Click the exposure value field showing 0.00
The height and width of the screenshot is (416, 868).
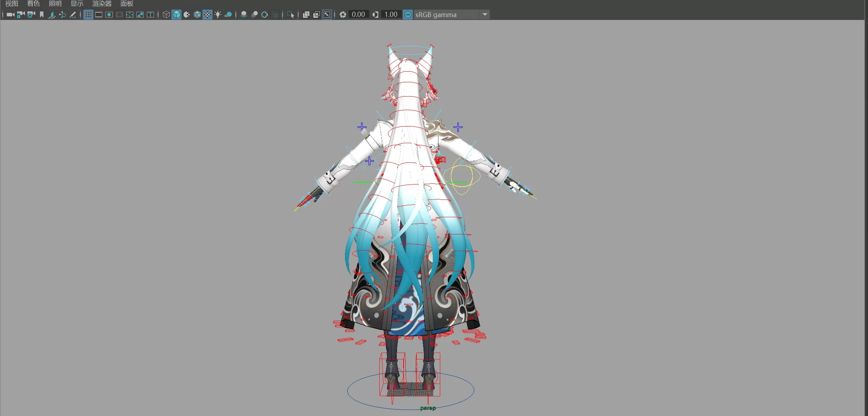click(x=358, y=15)
